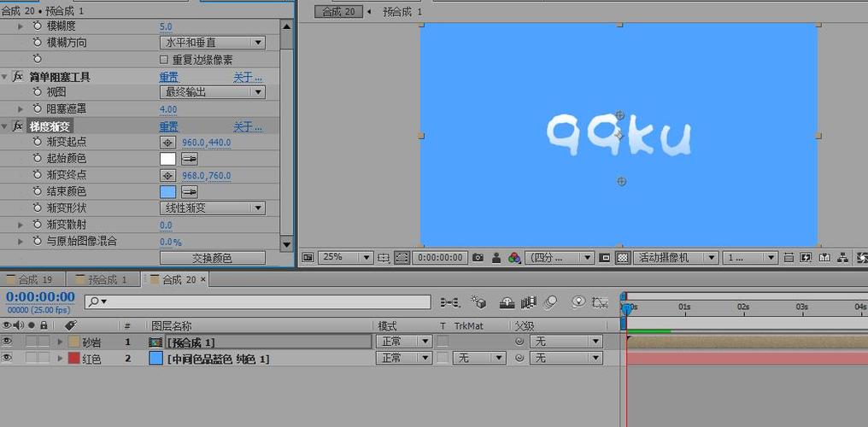This screenshot has height=427, width=868.
Task: Click the start color eyedropper icon
Action: (x=190, y=160)
